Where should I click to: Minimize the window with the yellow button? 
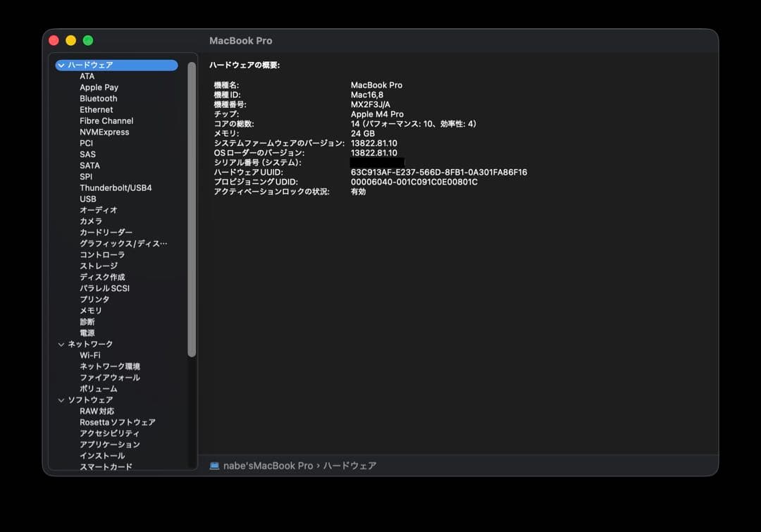[x=71, y=40]
